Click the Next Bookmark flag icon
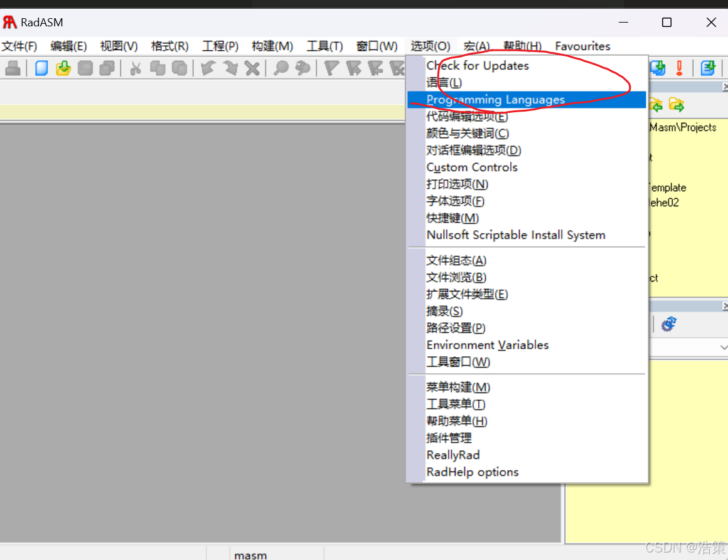 click(x=353, y=68)
